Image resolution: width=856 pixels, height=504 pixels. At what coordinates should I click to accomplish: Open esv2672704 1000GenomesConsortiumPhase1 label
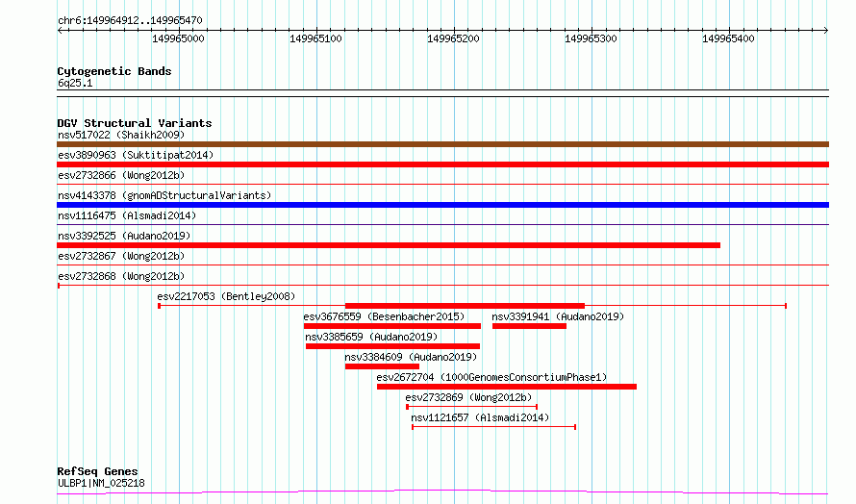[491, 377]
